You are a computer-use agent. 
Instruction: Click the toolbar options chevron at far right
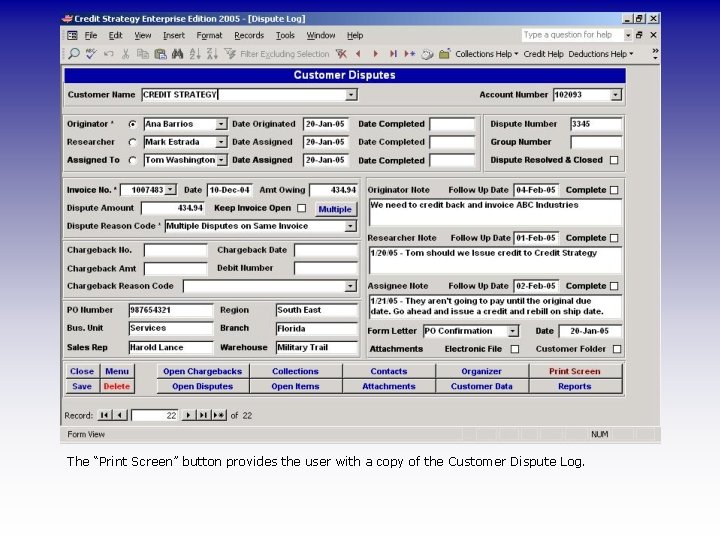click(655, 54)
